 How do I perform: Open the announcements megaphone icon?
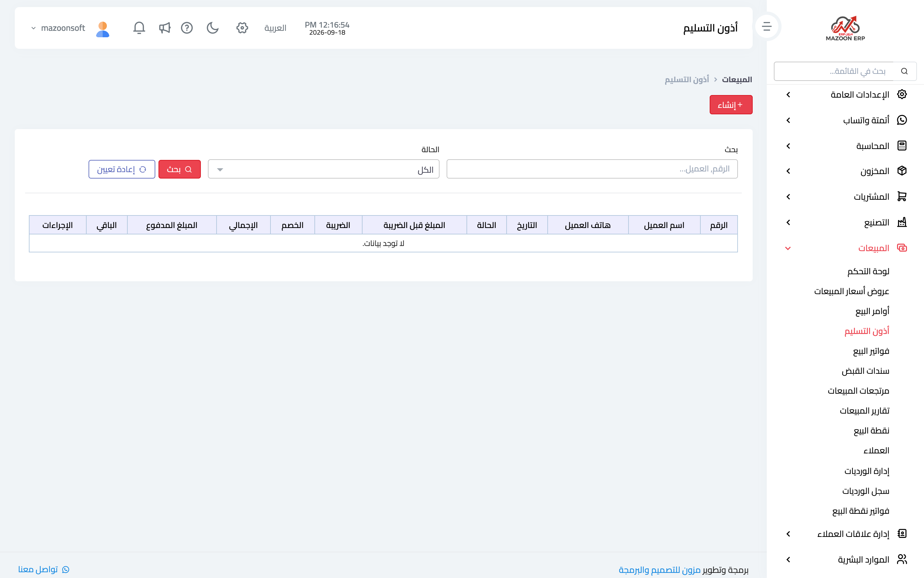pyautogui.click(x=165, y=28)
